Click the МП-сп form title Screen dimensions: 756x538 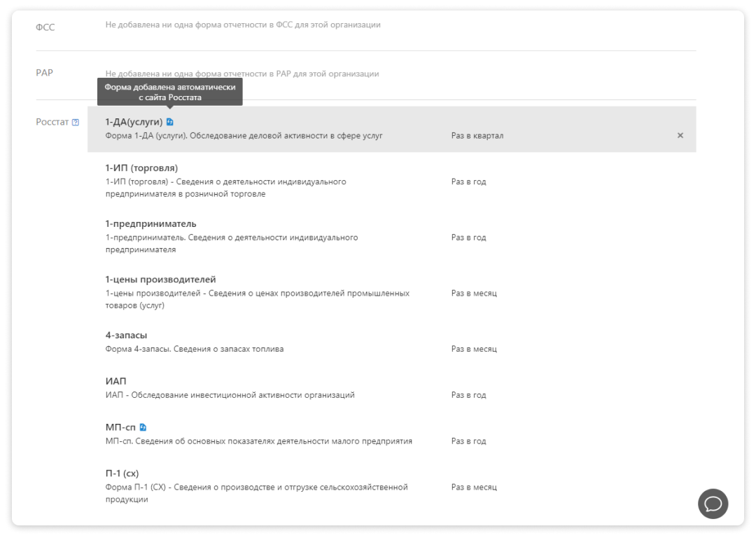(120, 427)
